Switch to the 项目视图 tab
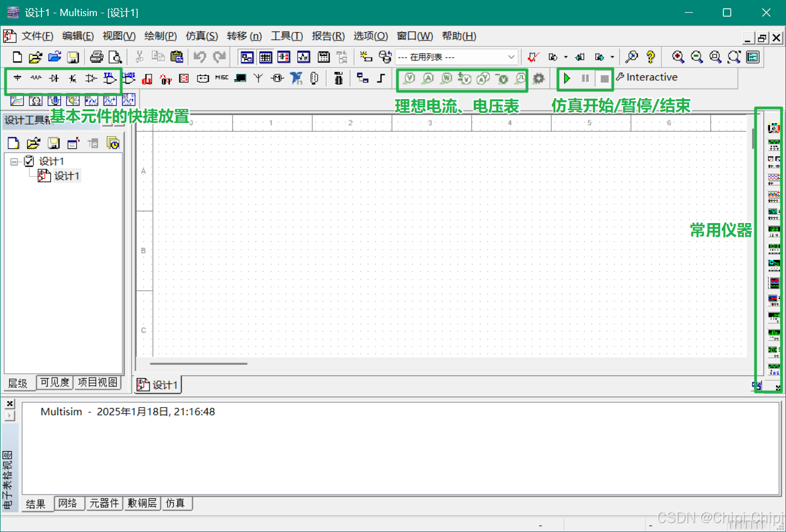Image resolution: width=786 pixels, height=532 pixels. tap(97, 383)
